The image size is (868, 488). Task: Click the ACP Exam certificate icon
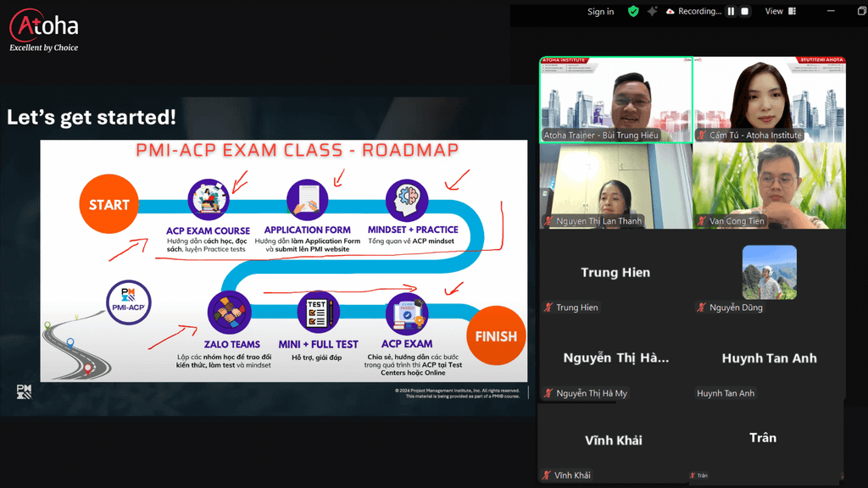point(407,313)
